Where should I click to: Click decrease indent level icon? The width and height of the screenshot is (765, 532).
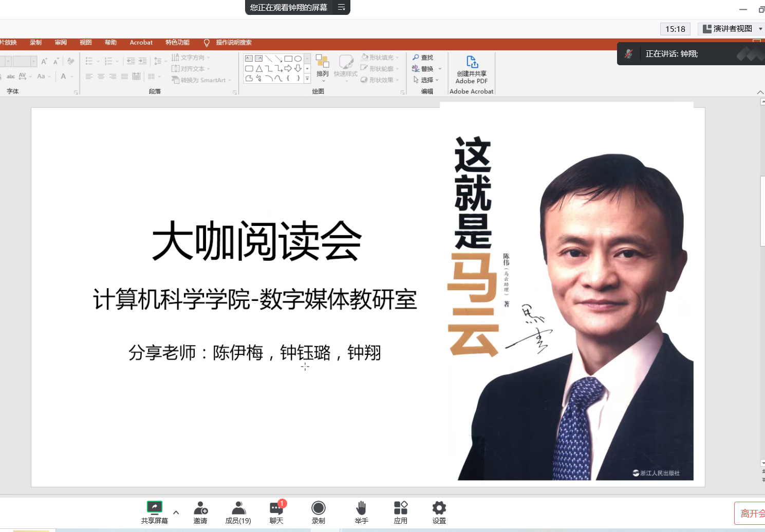click(x=131, y=61)
